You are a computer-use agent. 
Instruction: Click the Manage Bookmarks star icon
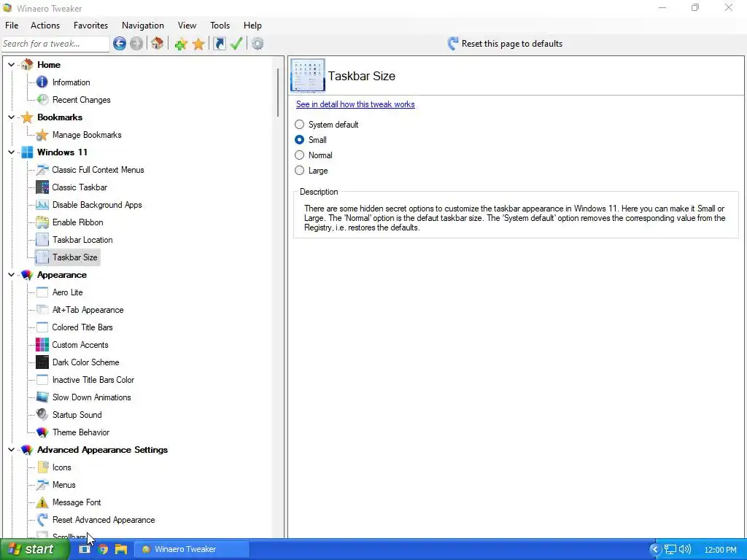click(x=42, y=135)
